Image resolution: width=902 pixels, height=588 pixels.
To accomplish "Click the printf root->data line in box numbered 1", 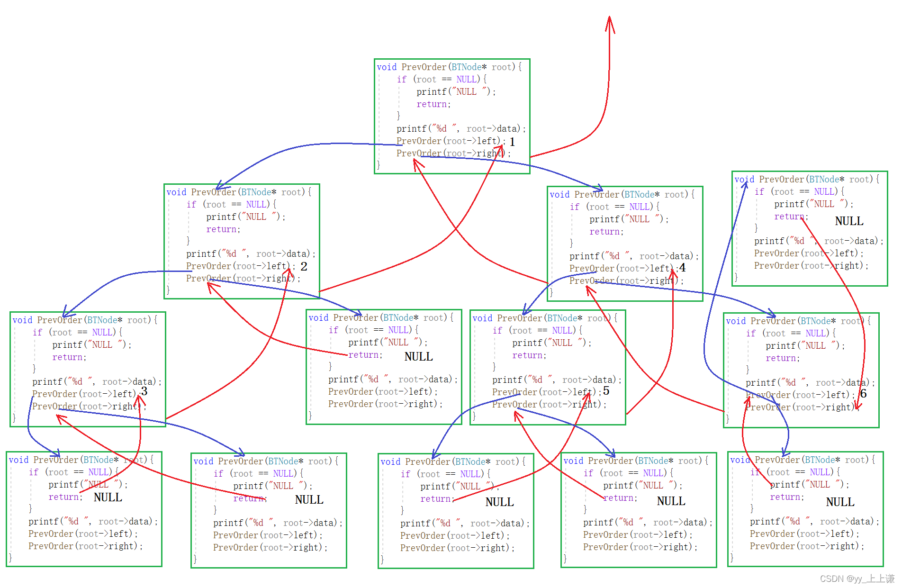I will click(x=461, y=129).
